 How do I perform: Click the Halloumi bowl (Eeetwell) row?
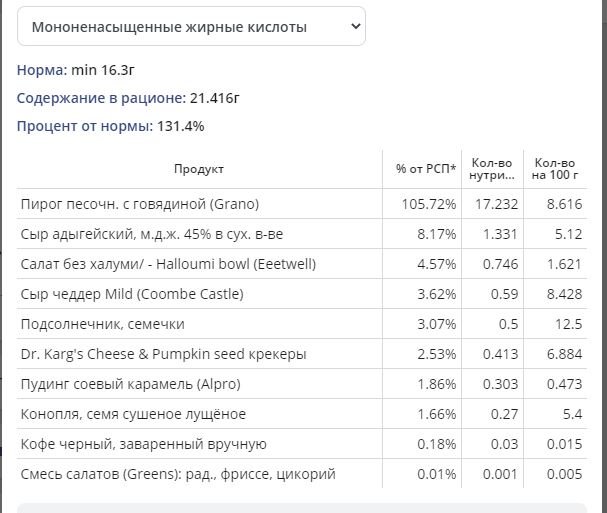[302, 264]
